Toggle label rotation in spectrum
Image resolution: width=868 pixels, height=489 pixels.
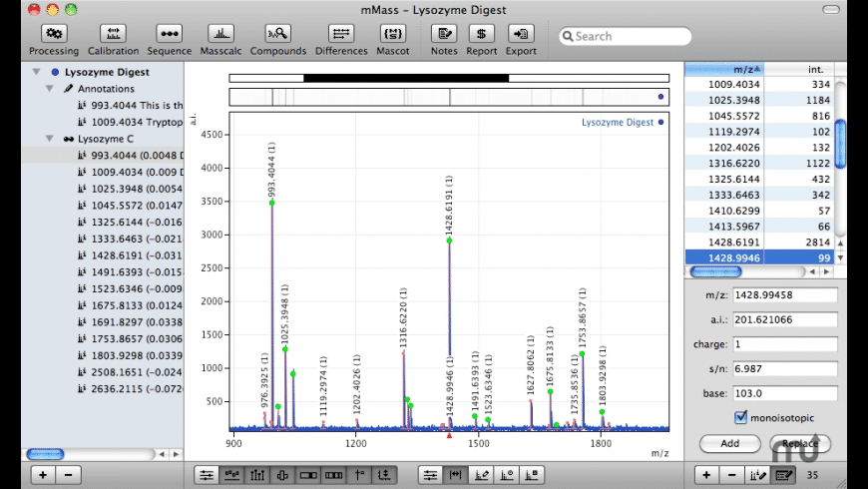click(x=282, y=475)
